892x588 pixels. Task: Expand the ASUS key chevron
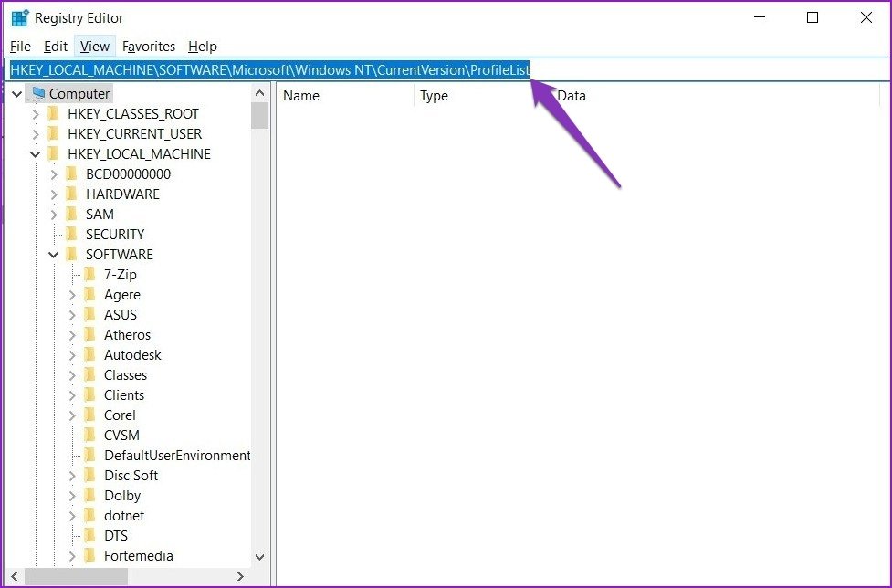[x=72, y=315]
